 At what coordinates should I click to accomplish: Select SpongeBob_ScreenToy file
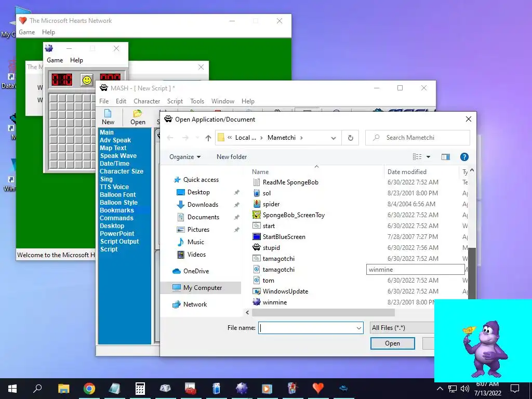294,215
